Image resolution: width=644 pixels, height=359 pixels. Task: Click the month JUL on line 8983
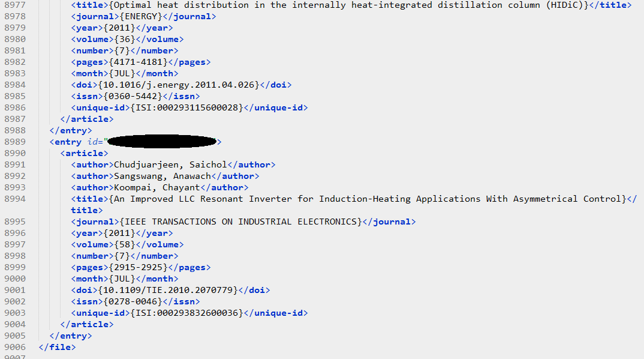point(122,74)
